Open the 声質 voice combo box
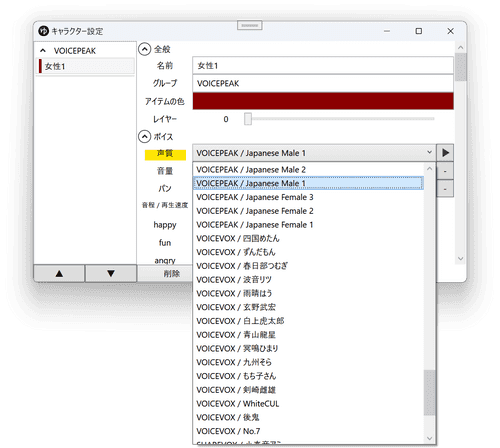500x448 pixels. [x=314, y=153]
